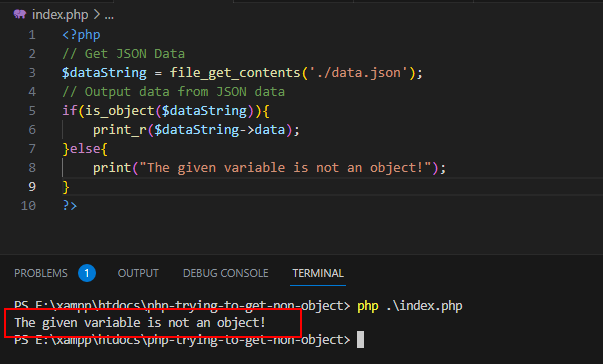
Task: Click the $dataString variable on line 3
Action: tap(104, 73)
